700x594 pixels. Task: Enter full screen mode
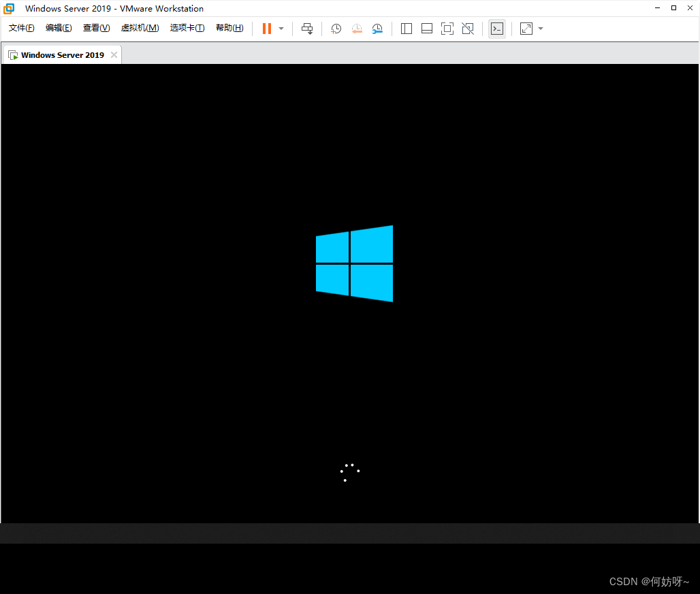447,29
